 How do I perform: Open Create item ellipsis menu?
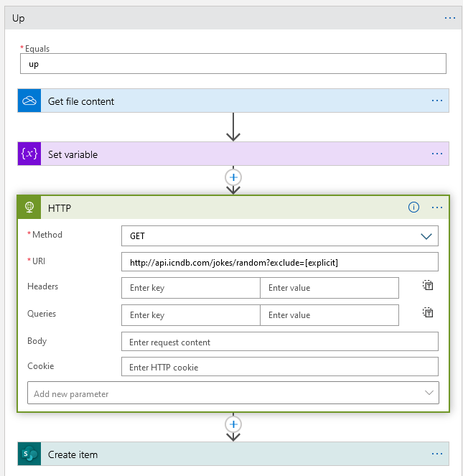(437, 454)
